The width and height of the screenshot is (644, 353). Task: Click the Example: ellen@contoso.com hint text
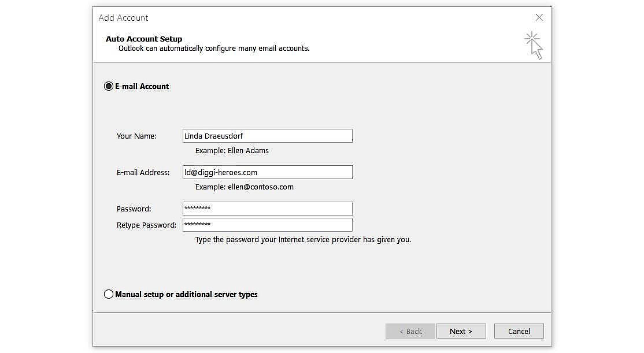[243, 187]
